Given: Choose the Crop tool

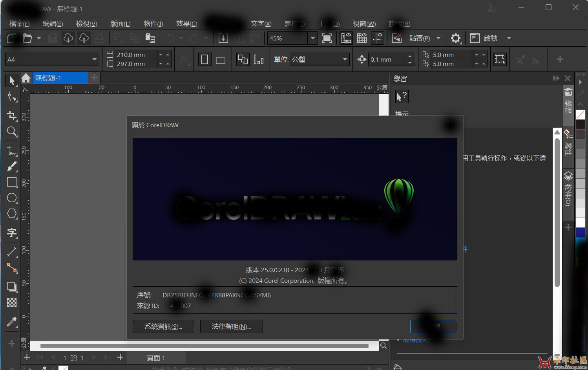Looking at the screenshot, I should pyautogui.click(x=12, y=115).
